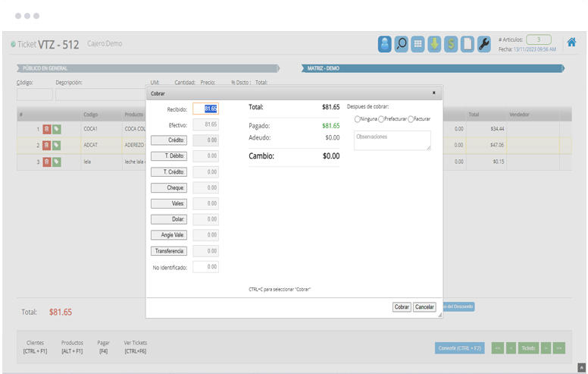The width and height of the screenshot is (588, 374).
Task: Click the Angie Vale payment button
Action: pos(169,235)
